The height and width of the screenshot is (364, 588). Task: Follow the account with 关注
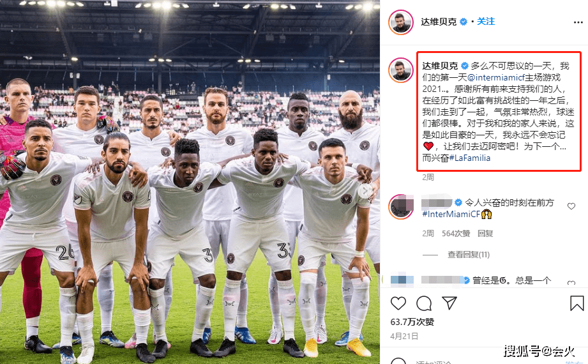point(486,21)
